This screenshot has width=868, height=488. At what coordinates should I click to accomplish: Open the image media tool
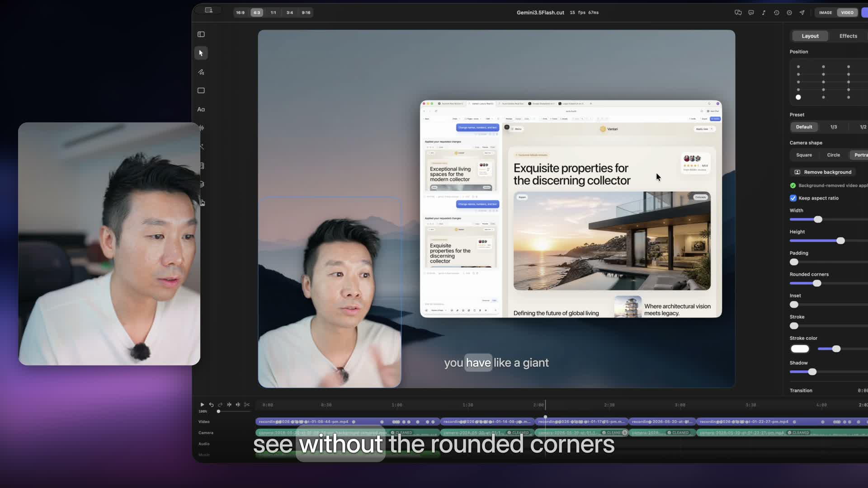(203, 203)
